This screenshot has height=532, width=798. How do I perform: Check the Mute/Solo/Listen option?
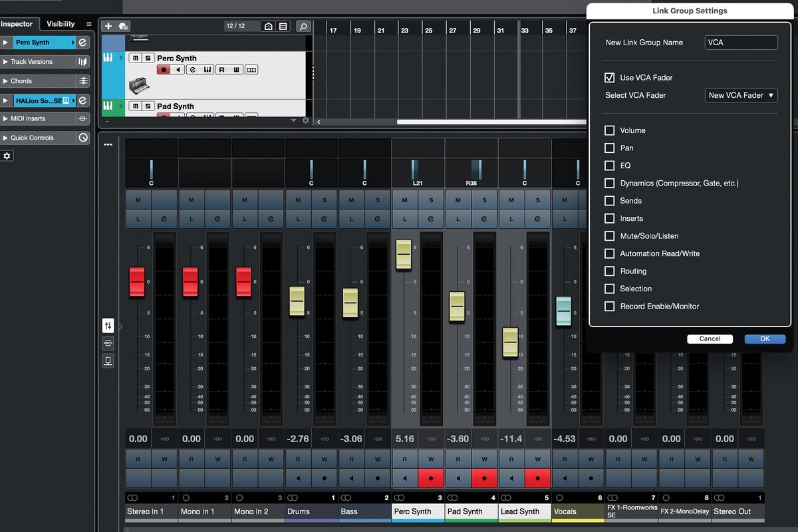(609, 235)
